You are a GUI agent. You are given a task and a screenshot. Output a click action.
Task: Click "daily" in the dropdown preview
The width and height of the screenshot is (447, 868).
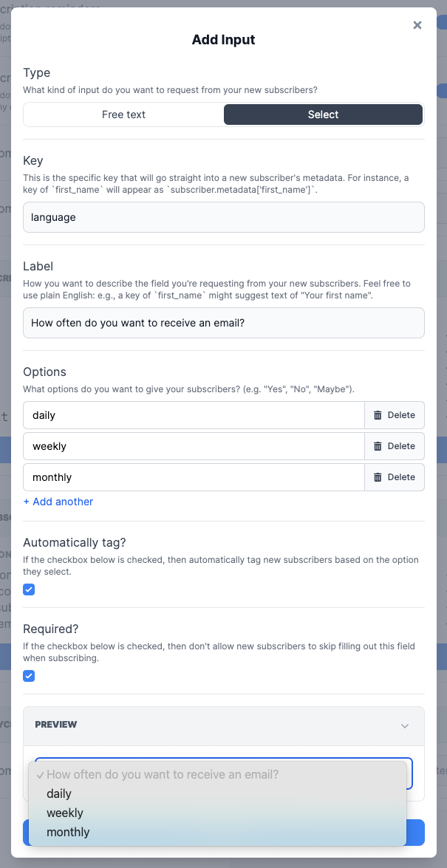58,793
